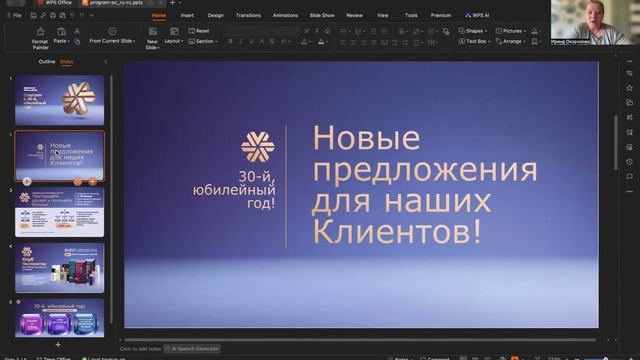Click the Reset button
This screenshot has height=360, width=640.
[x=199, y=31]
